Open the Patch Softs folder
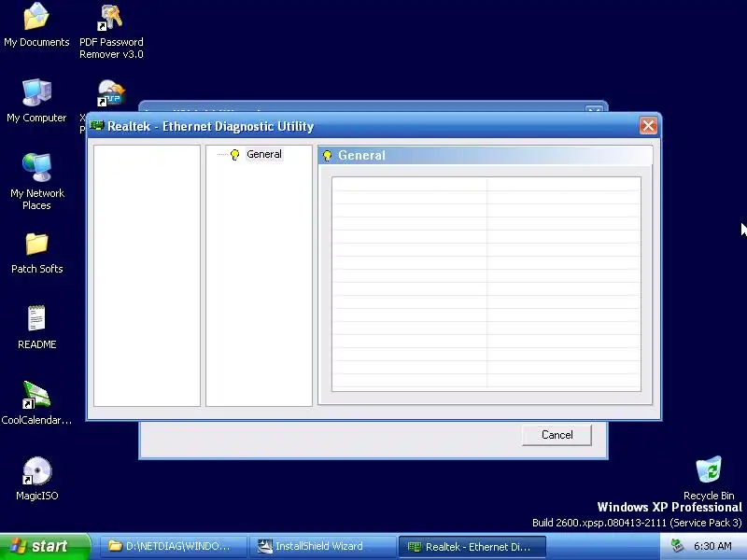The height and width of the screenshot is (560, 747). tap(36, 253)
